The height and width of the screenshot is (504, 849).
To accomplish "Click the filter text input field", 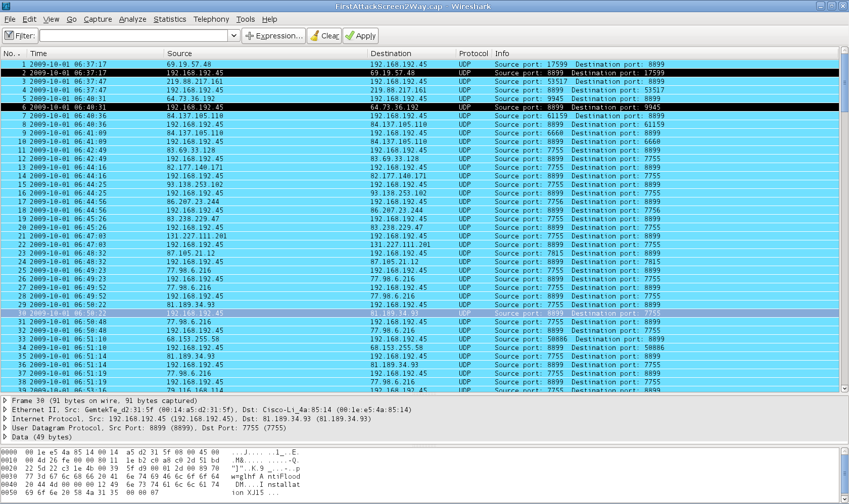I will (x=134, y=36).
